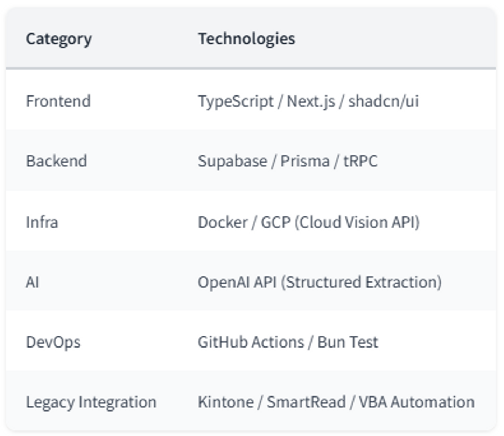Click the TypeScript text in Frontend row
This screenshot has height=436, width=504.
tap(236, 101)
